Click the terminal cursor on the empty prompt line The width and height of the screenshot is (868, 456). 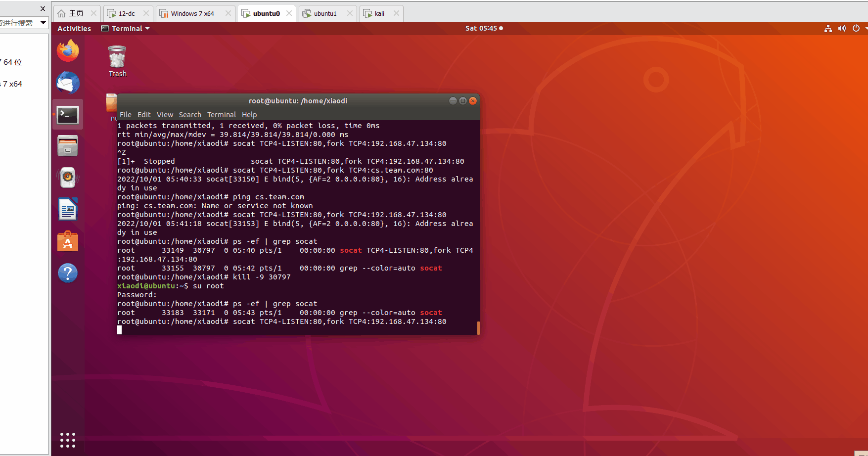(119, 330)
